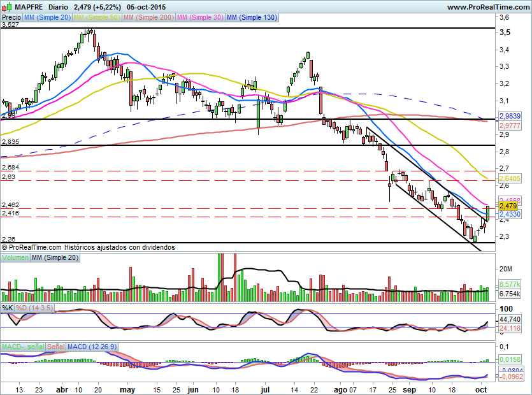The width and height of the screenshot is (532, 395).
Task: Click the 44,740 stochastic %K value tag
Action: click(x=510, y=319)
